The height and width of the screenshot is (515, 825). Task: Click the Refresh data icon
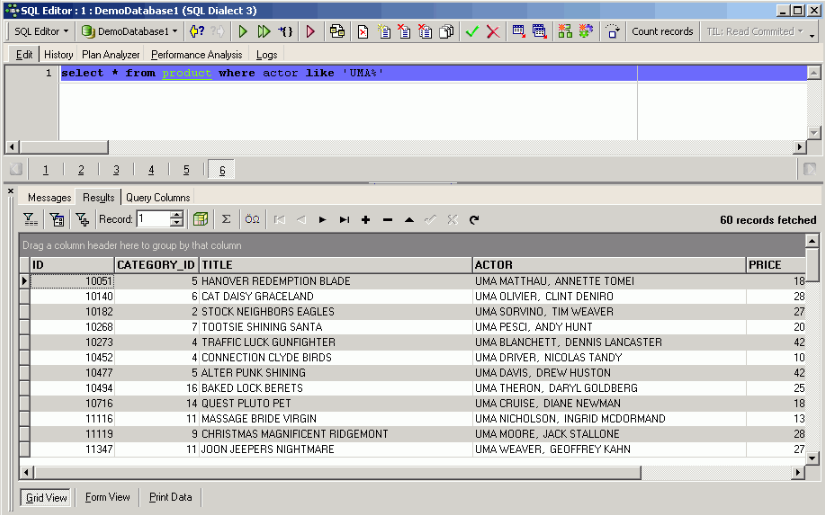click(x=474, y=219)
